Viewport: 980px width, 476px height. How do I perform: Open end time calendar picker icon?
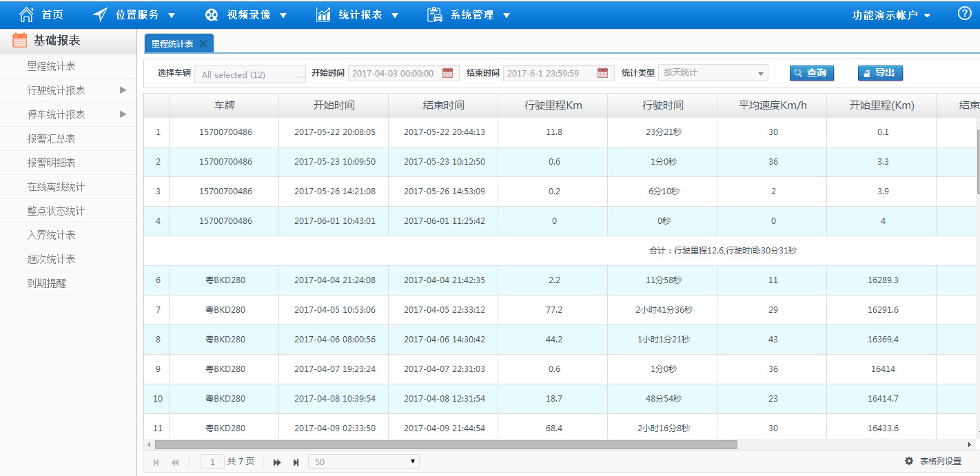[602, 73]
